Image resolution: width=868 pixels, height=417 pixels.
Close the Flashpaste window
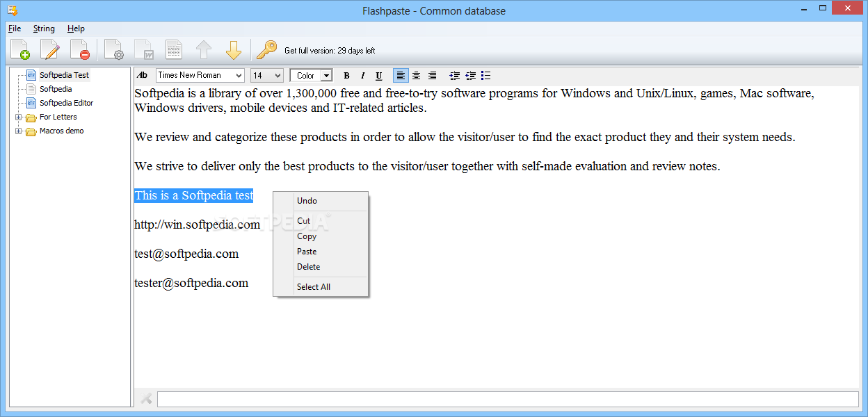pyautogui.click(x=848, y=8)
